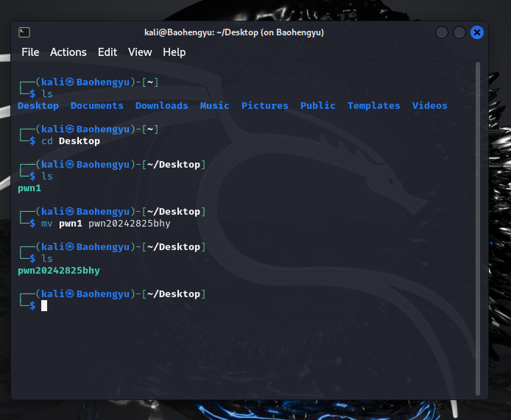Click the green pwn20242825bhy output line
The height and width of the screenshot is (420, 511).
click(x=59, y=271)
